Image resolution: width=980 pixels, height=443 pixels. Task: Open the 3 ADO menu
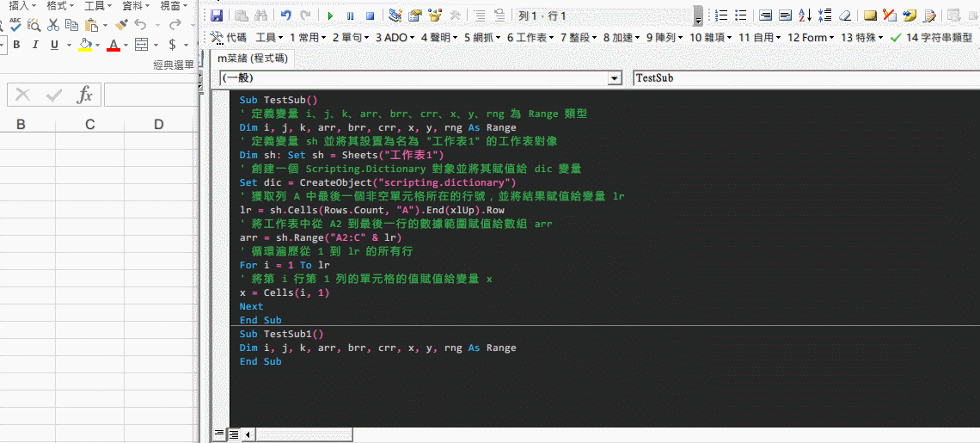coord(395,38)
